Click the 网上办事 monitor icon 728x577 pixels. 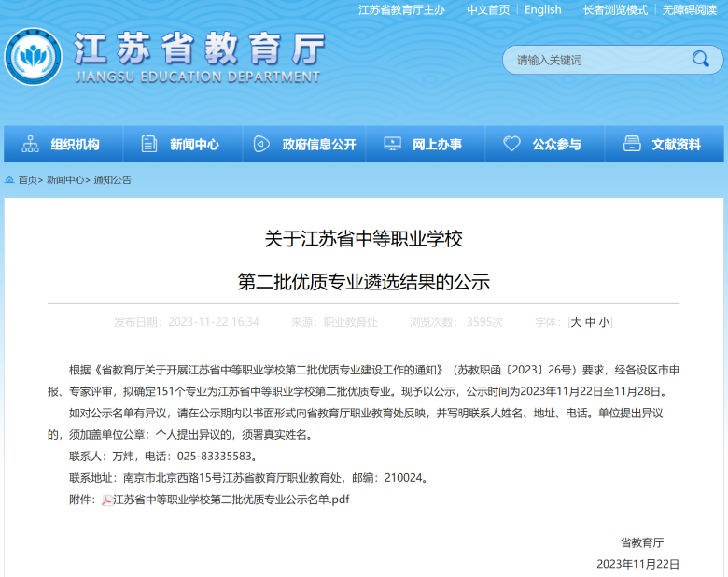click(392, 144)
